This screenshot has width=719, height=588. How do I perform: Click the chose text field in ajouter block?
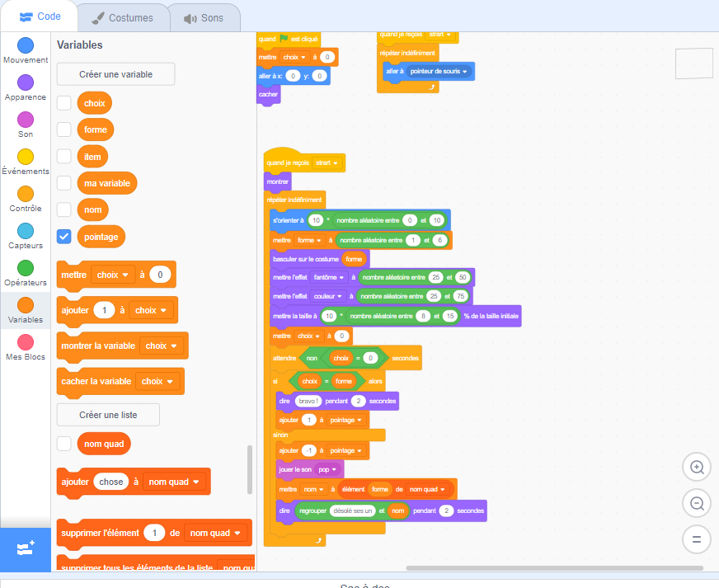111,482
